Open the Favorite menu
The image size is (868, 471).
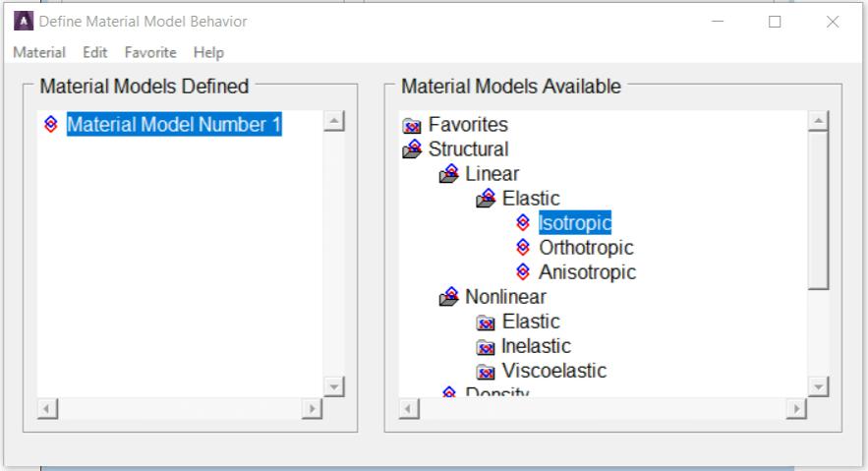coord(149,52)
